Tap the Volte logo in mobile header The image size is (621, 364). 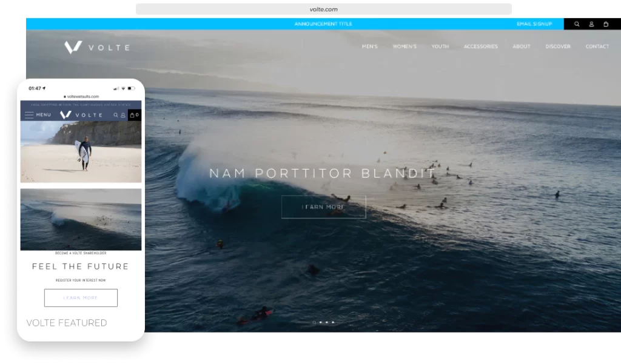tap(81, 115)
